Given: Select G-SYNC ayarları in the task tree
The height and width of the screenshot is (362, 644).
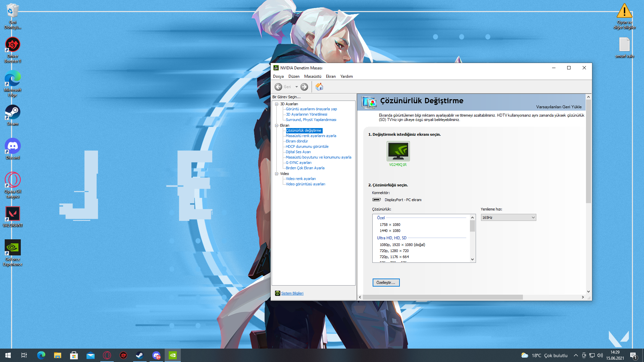Looking at the screenshot, I should pyautogui.click(x=298, y=163).
